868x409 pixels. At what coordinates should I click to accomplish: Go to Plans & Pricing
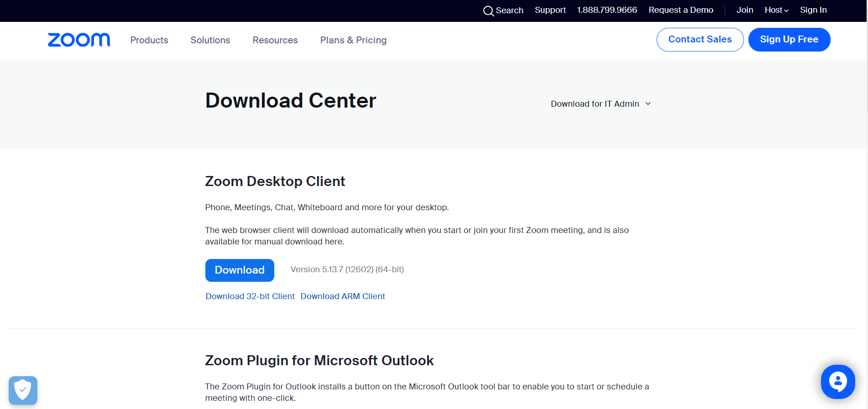tap(353, 40)
